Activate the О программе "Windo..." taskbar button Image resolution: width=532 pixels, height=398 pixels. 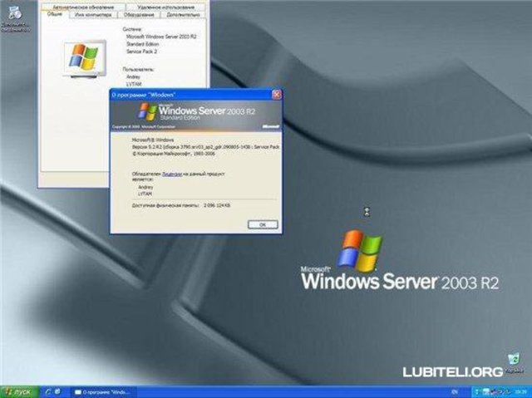coord(103,392)
